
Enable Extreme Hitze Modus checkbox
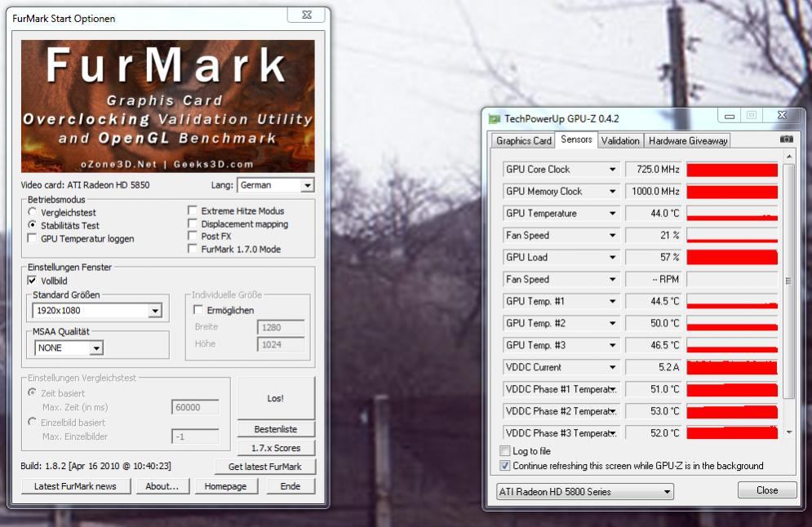coord(192,210)
